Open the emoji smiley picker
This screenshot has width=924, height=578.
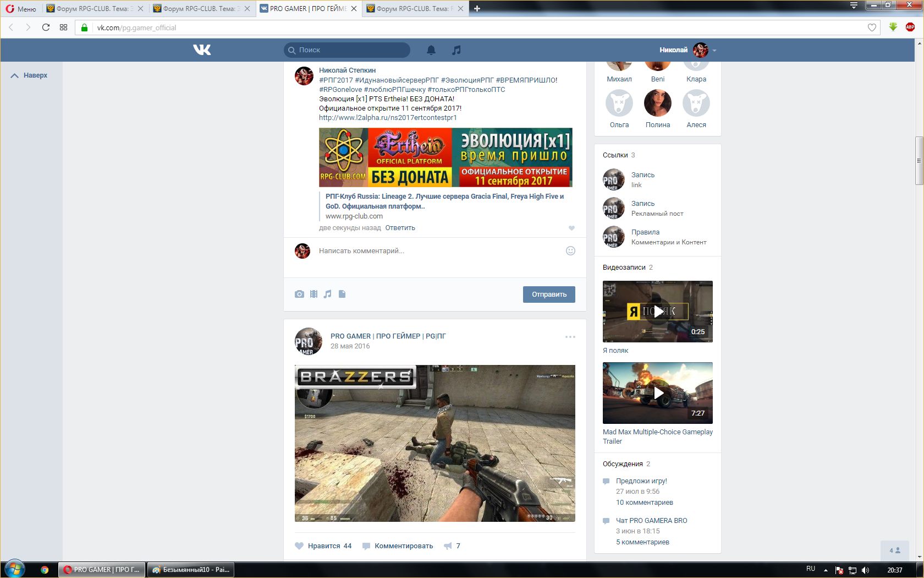(570, 251)
